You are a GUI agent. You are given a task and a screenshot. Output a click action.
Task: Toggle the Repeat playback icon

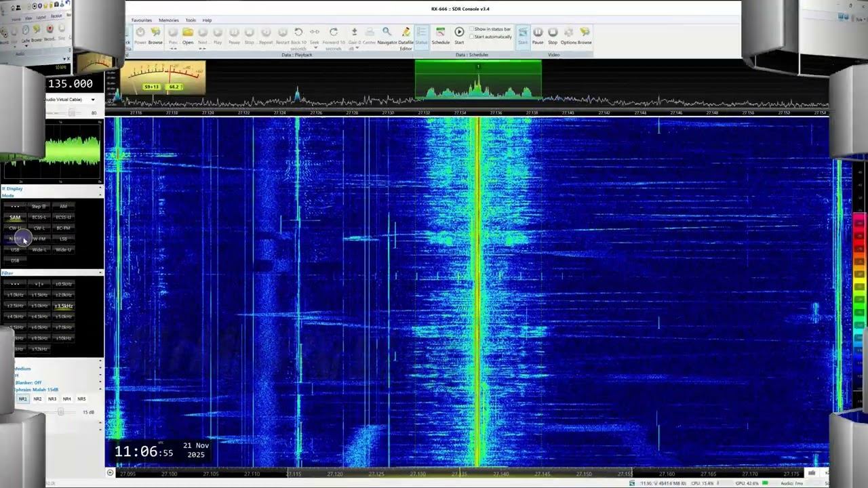coord(266,35)
